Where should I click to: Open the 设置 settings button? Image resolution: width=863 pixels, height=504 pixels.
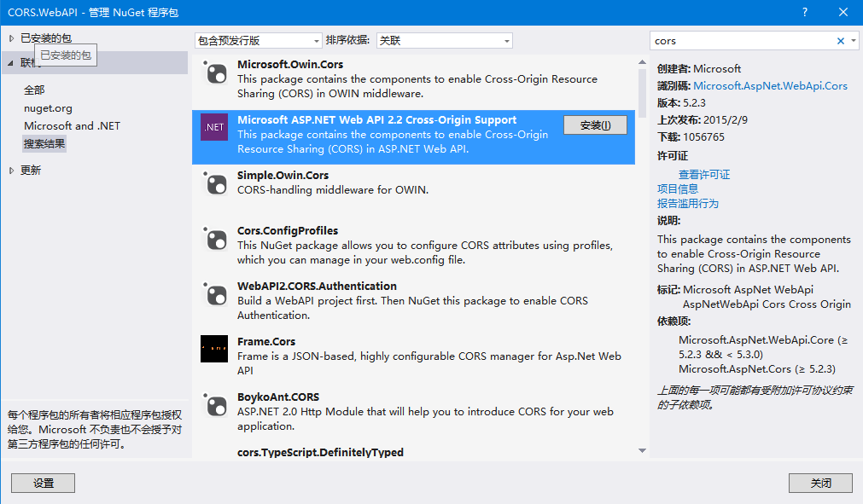43,484
